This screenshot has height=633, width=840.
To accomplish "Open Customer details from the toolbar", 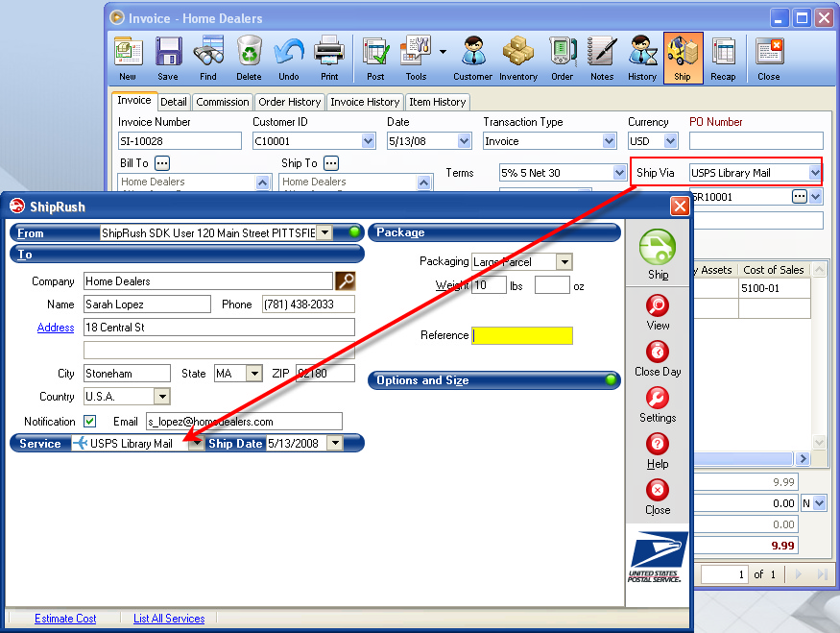I will pyautogui.click(x=473, y=58).
